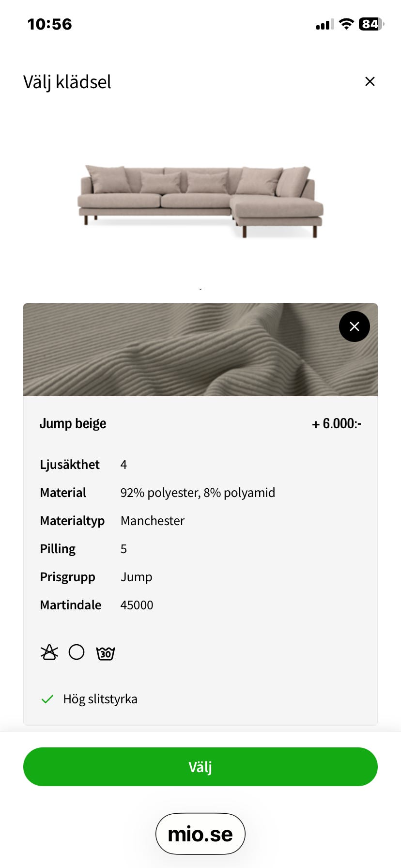401x868 pixels.
Task: Tap the do-not-bleach care icon
Action: tap(49, 652)
